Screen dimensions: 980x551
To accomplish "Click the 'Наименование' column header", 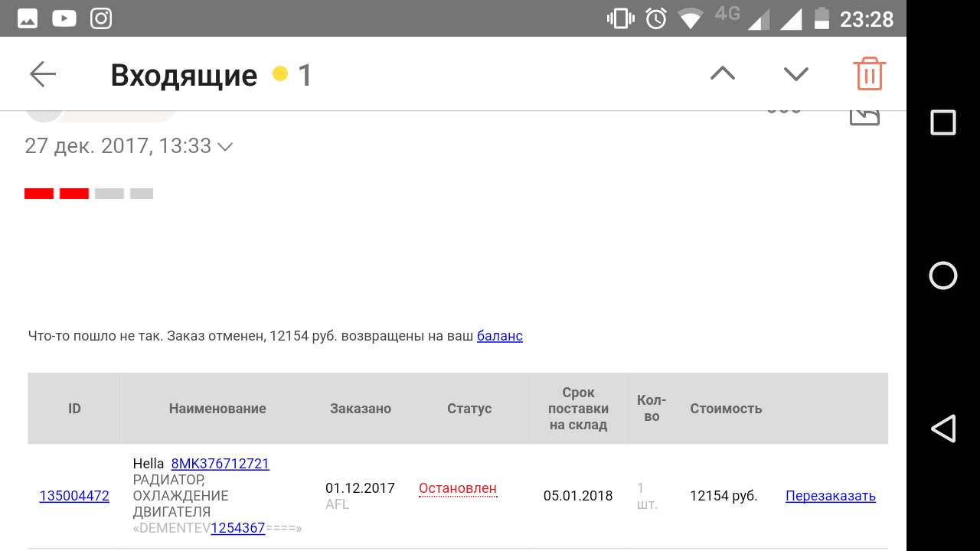I will pyautogui.click(x=217, y=409).
